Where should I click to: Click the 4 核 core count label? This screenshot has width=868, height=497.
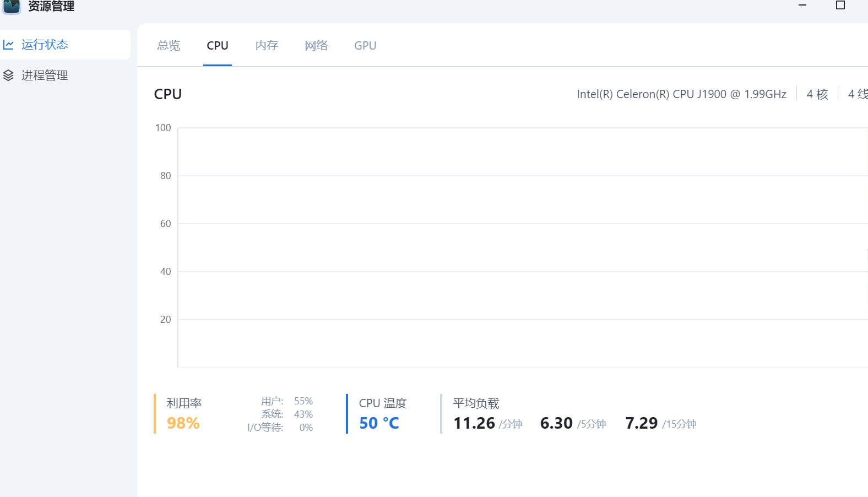click(x=817, y=94)
